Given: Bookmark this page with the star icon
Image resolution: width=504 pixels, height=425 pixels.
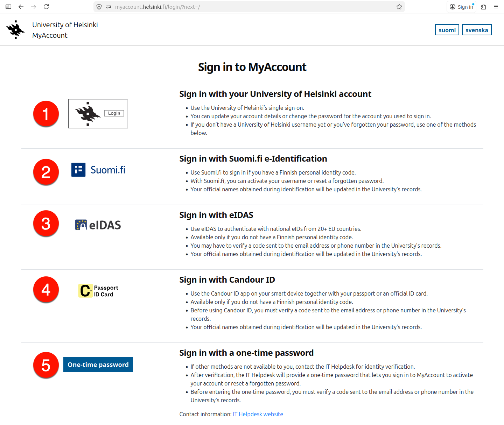Looking at the screenshot, I should [x=399, y=7].
